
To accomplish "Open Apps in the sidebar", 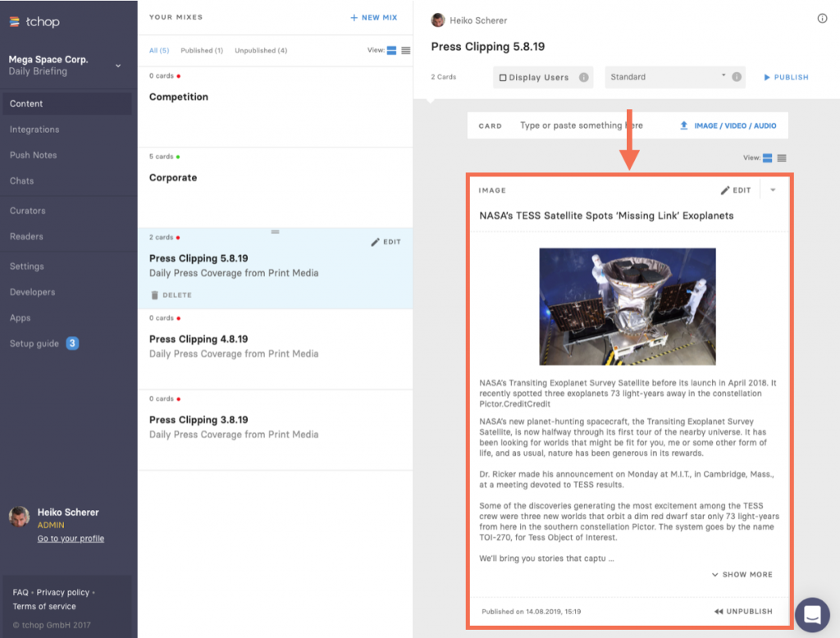I will pyautogui.click(x=20, y=318).
